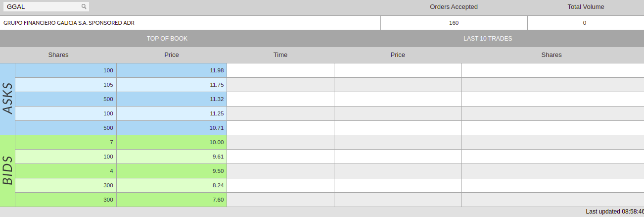The image size is (644, 217).
Task: Click the GGAL symbol search field
Action: (x=42, y=7)
